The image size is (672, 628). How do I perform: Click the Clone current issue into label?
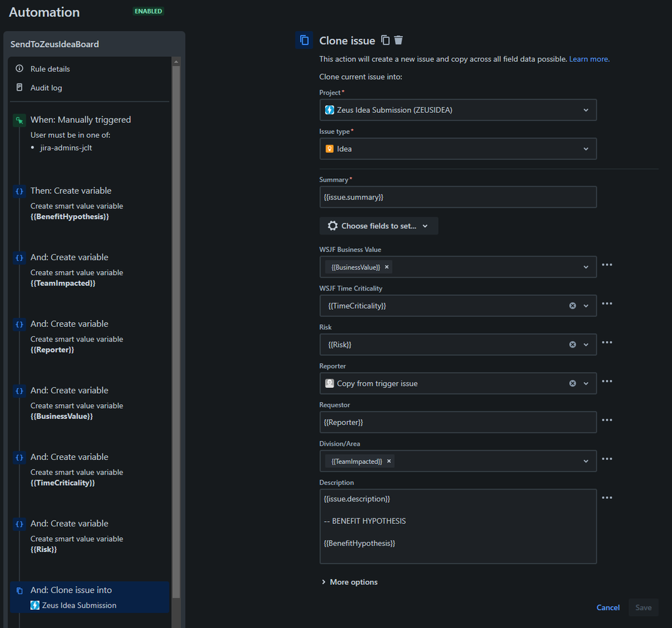(x=361, y=77)
